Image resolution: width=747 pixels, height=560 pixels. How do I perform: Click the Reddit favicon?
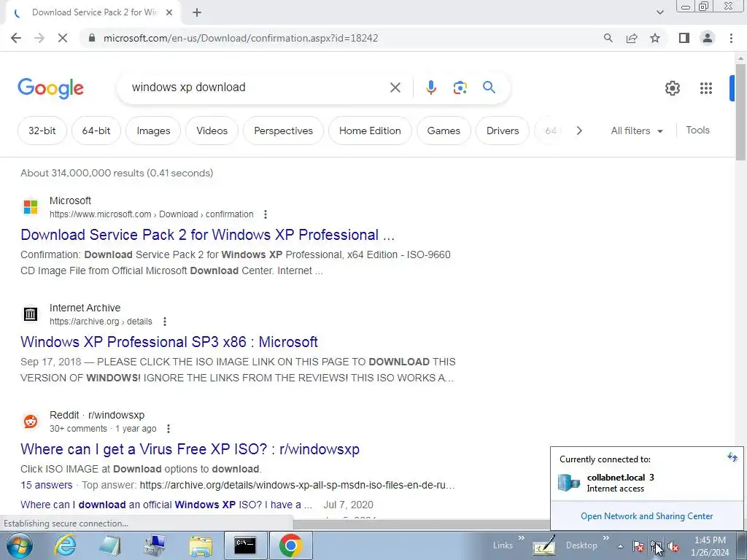[31, 421]
